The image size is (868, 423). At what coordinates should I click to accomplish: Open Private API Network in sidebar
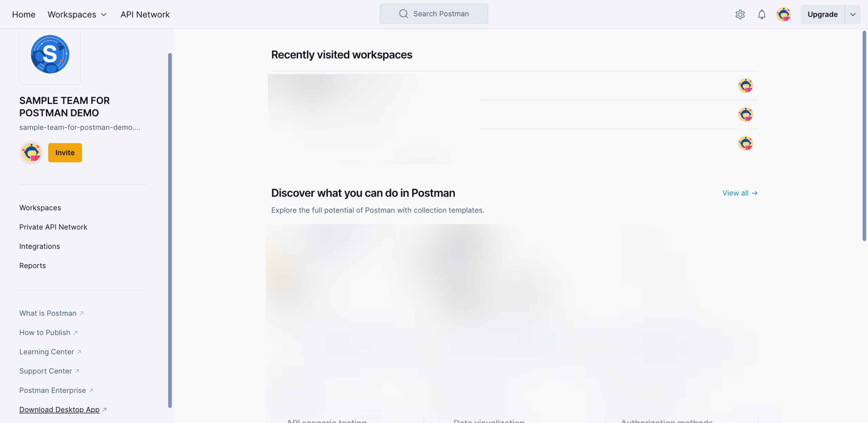click(53, 227)
